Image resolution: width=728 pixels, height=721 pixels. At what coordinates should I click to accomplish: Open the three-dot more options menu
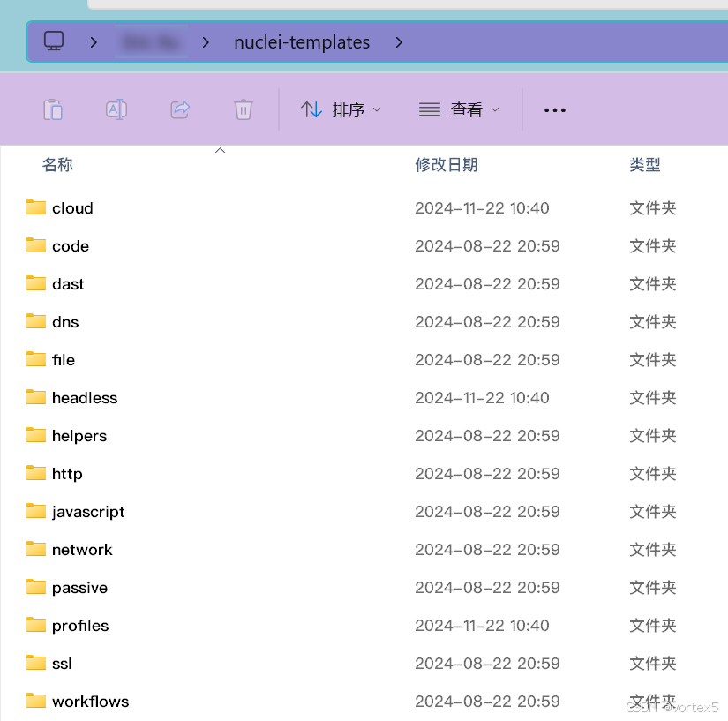(x=555, y=110)
